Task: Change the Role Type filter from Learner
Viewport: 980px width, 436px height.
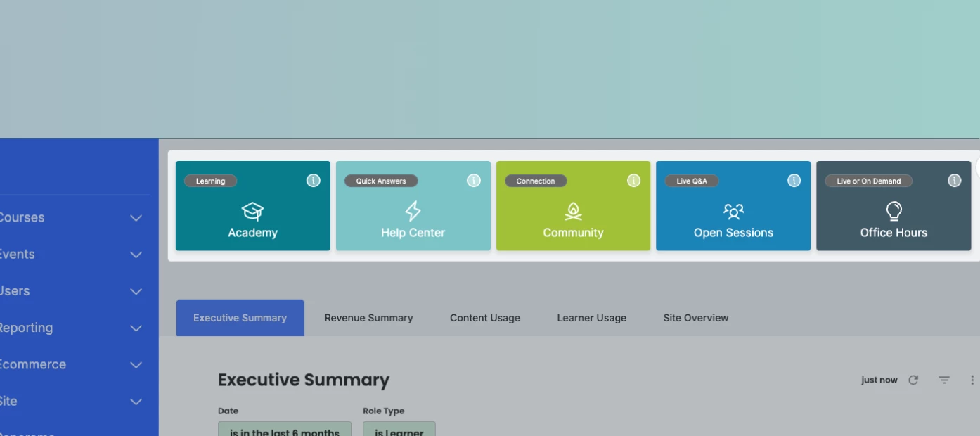Action: 399,430
